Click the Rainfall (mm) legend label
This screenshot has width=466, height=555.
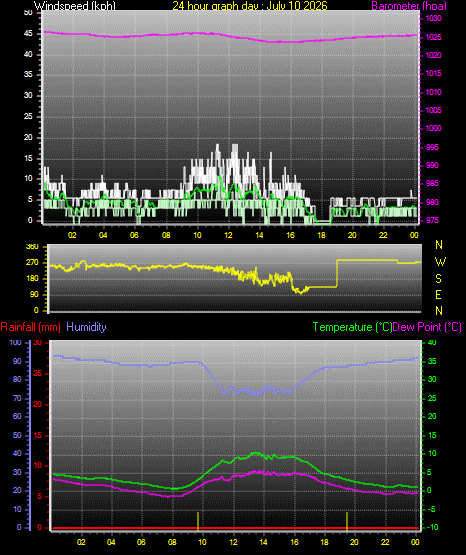tap(30, 327)
